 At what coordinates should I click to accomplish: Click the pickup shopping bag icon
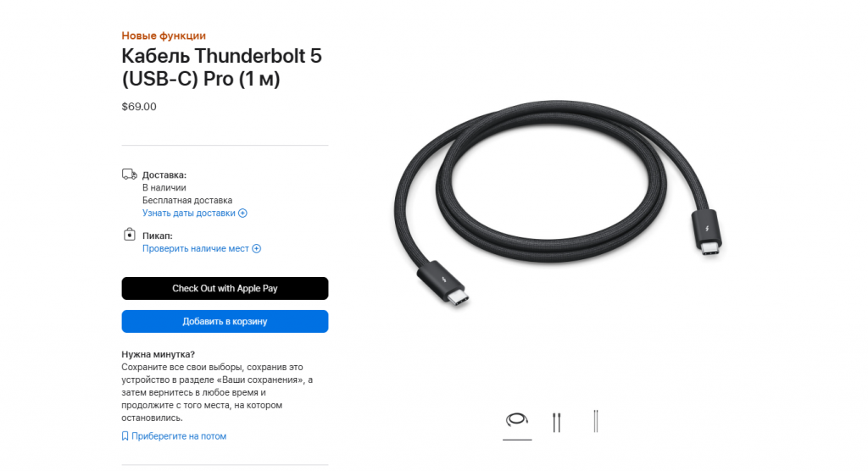coord(129,234)
